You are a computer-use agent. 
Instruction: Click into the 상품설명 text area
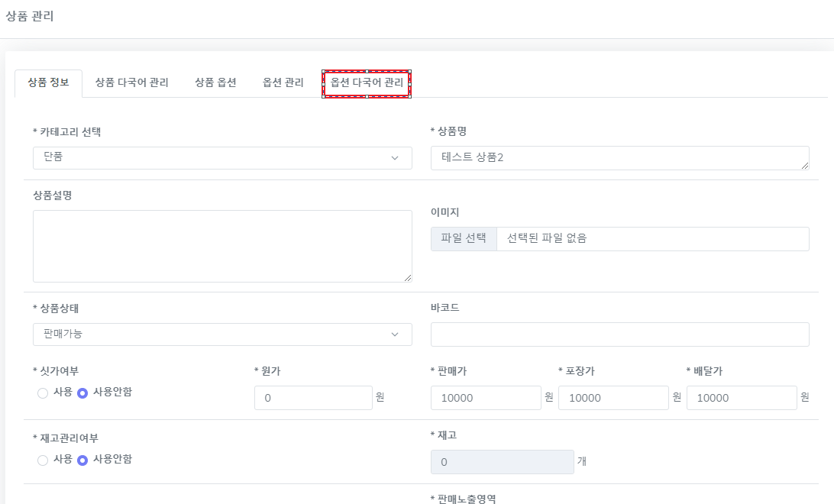222,246
